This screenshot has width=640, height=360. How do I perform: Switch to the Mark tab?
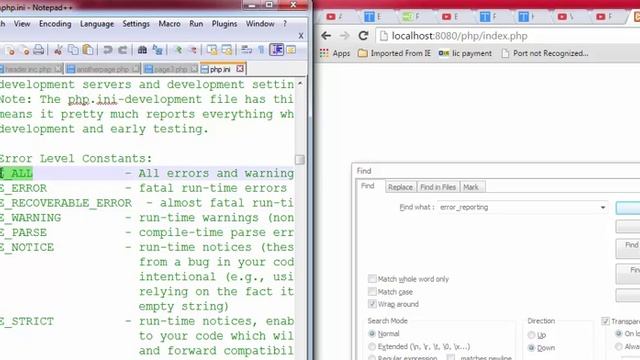471,187
